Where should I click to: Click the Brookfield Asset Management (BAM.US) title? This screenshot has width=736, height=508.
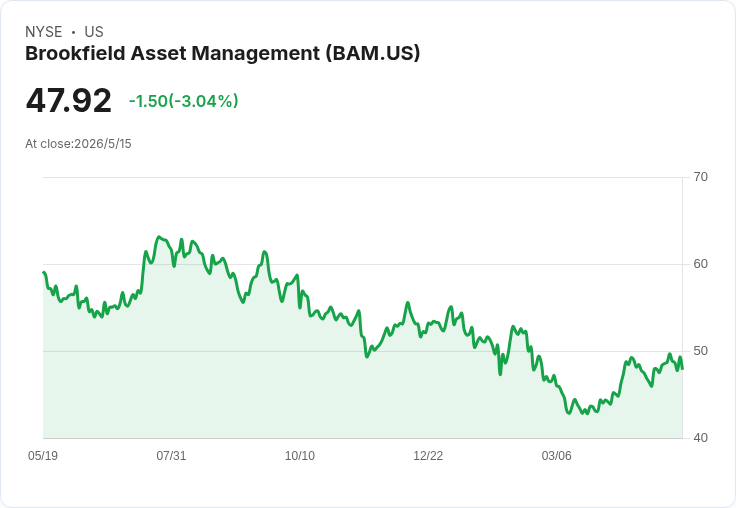tap(222, 53)
